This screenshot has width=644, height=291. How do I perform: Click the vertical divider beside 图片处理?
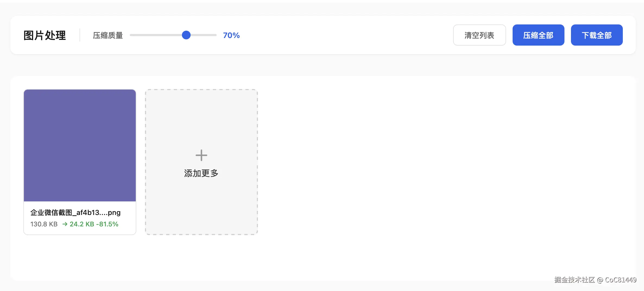tap(80, 35)
